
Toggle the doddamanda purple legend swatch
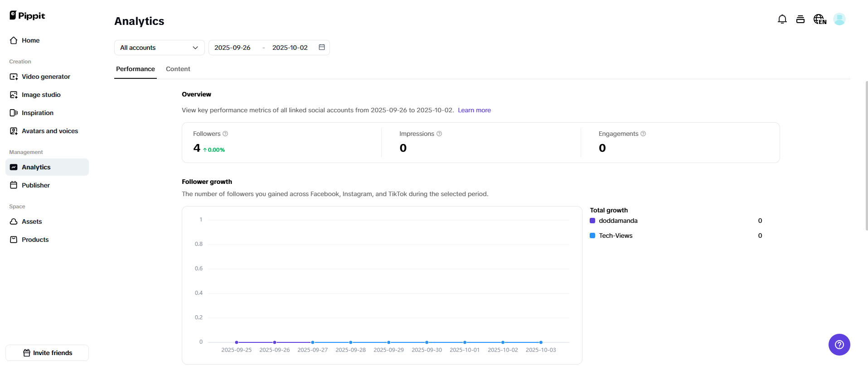tap(592, 221)
